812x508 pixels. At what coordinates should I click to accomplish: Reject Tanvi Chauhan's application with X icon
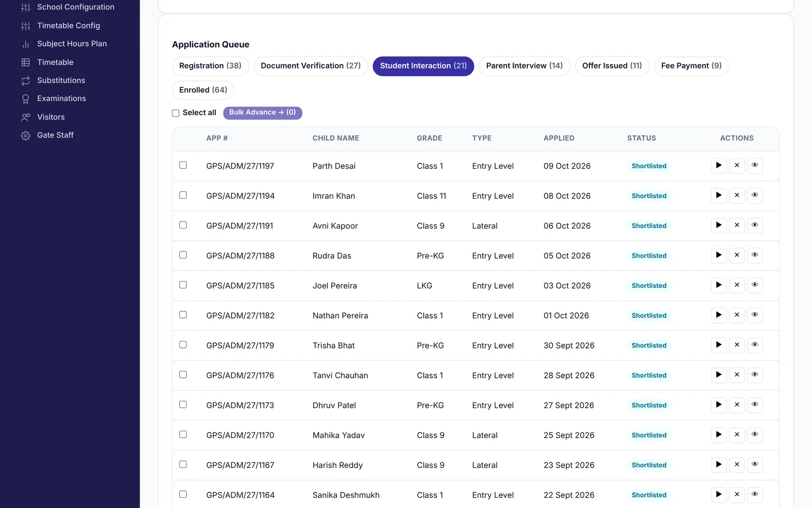737,375
